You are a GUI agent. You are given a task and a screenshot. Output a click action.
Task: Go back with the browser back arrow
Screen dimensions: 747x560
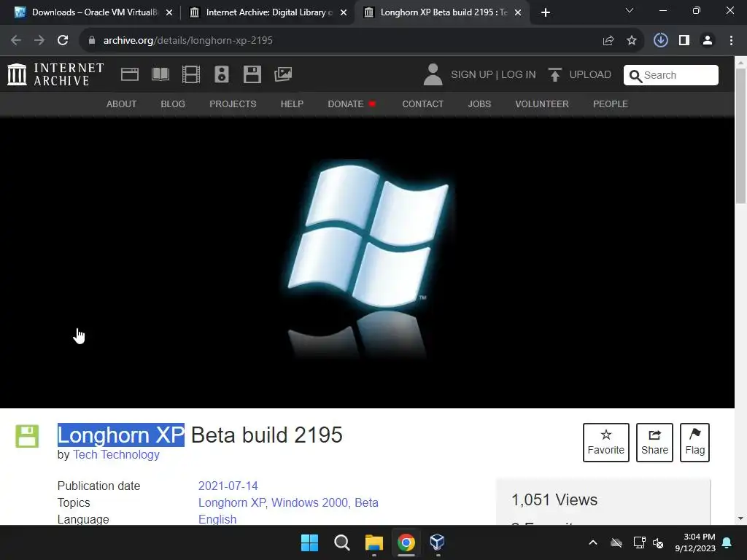16,41
